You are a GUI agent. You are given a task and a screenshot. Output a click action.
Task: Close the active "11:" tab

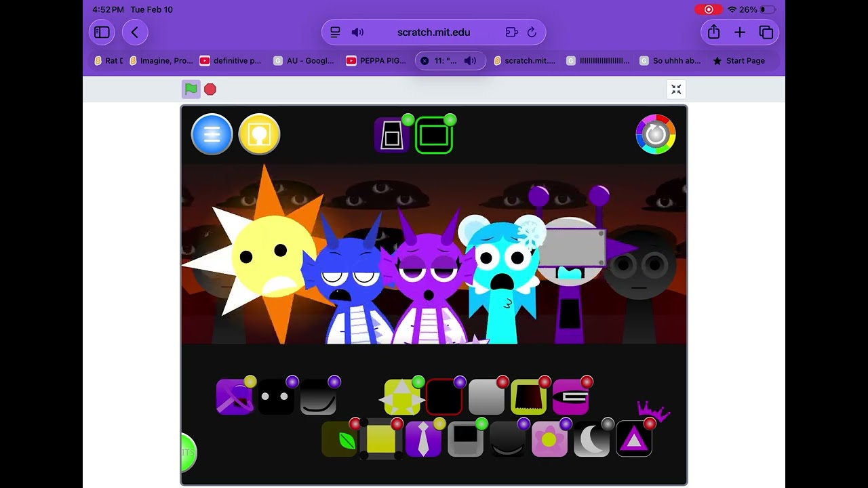click(425, 60)
